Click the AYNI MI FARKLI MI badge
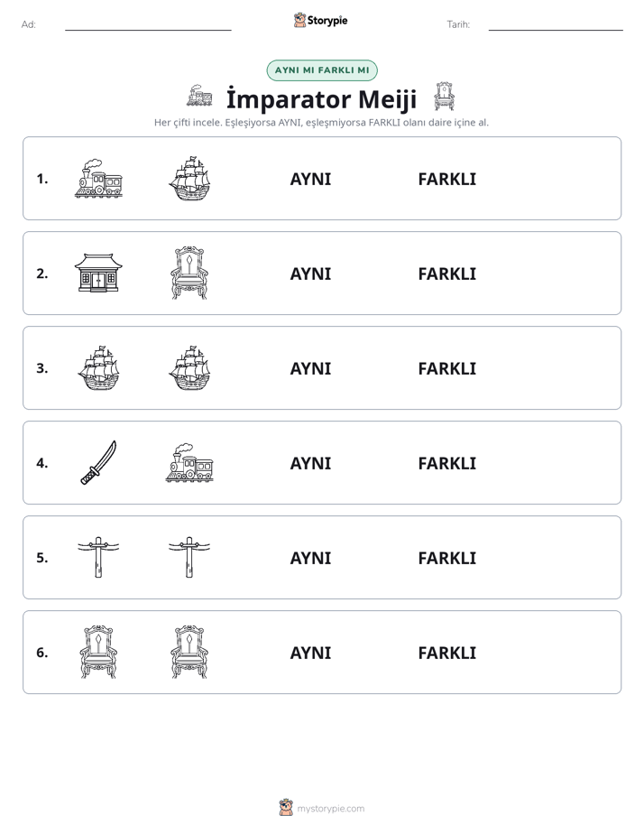Screen dimensions: 644x834 pyautogui.click(x=322, y=70)
